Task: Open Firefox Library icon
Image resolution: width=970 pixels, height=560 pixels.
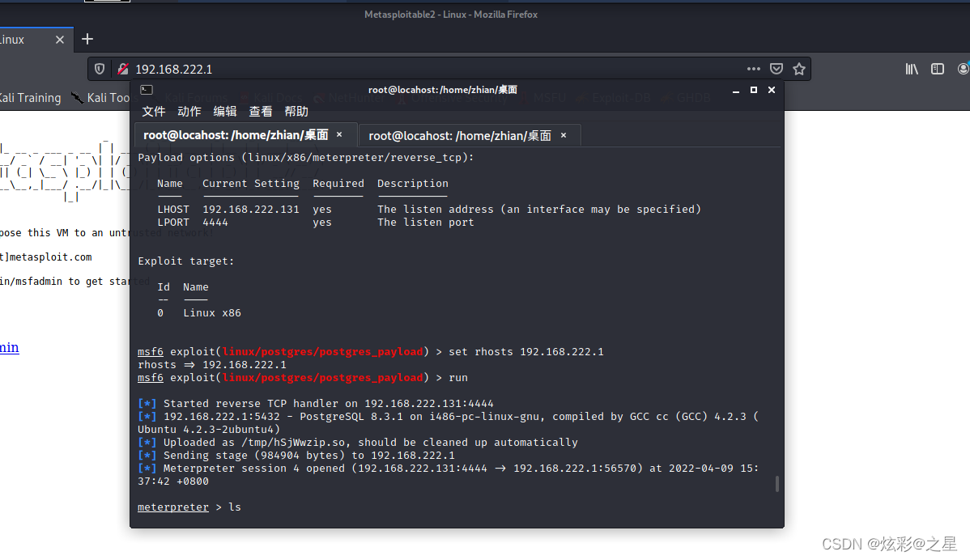Action: (x=912, y=69)
